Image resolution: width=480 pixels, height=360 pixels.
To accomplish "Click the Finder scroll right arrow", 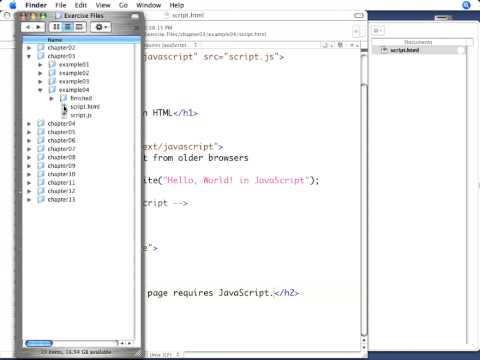I will pyautogui.click(x=129, y=343).
